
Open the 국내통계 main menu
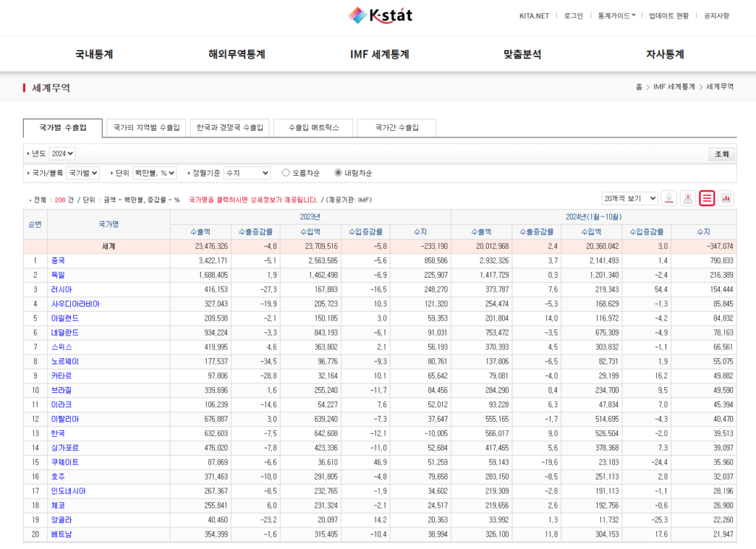[x=94, y=55]
